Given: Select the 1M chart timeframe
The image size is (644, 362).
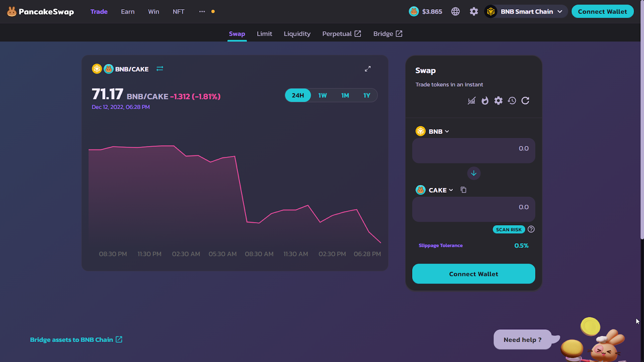Looking at the screenshot, I should (345, 95).
